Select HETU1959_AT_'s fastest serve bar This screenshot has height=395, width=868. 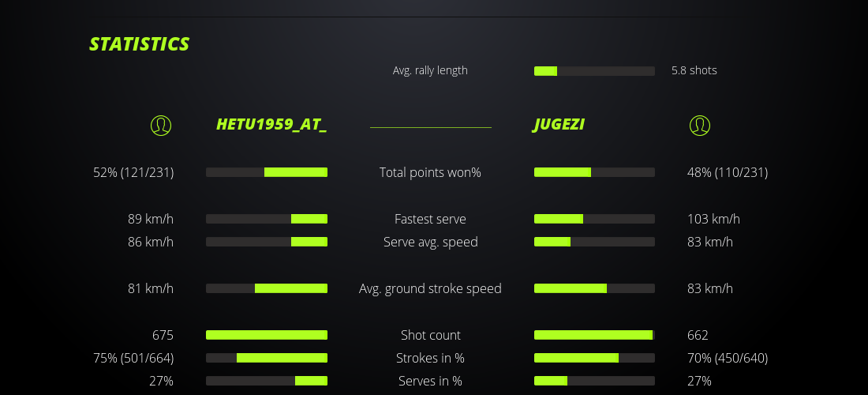(267, 219)
